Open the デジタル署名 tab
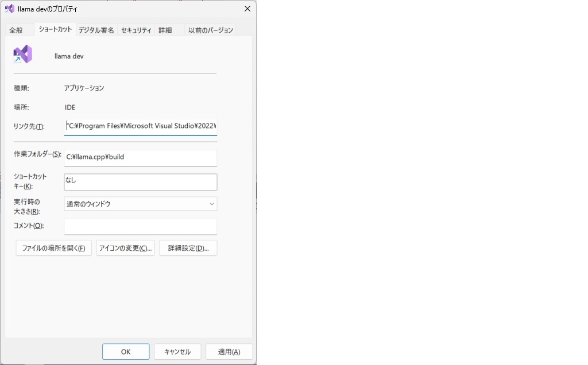The height and width of the screenshot is (365, 588). (96, 30)
